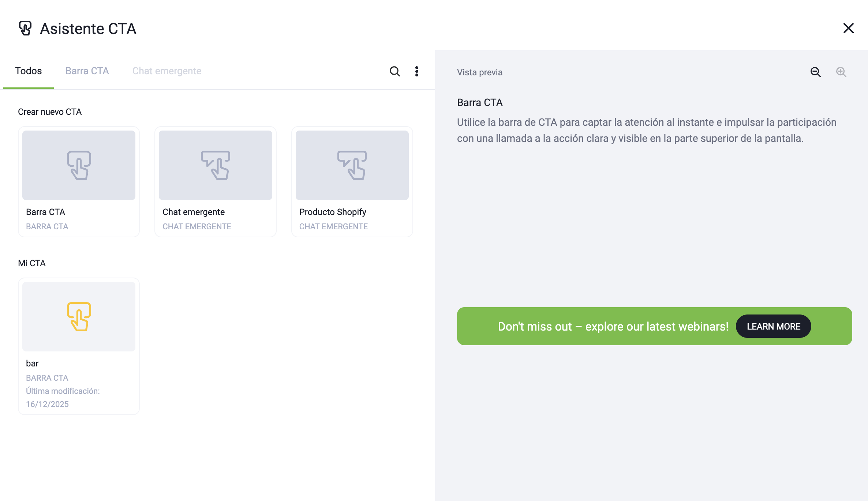Click the Barra CTA card title

(46, 212)
